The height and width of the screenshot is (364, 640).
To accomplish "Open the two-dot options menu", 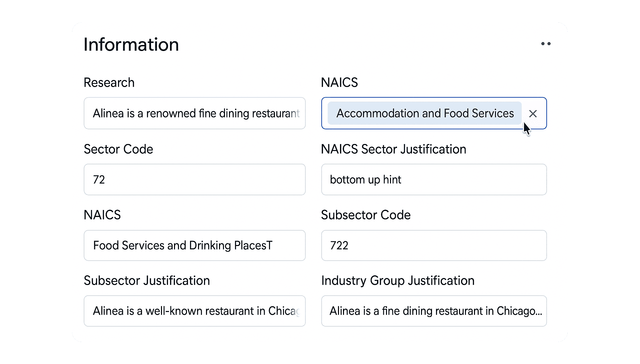I will (x=546, y=44).
